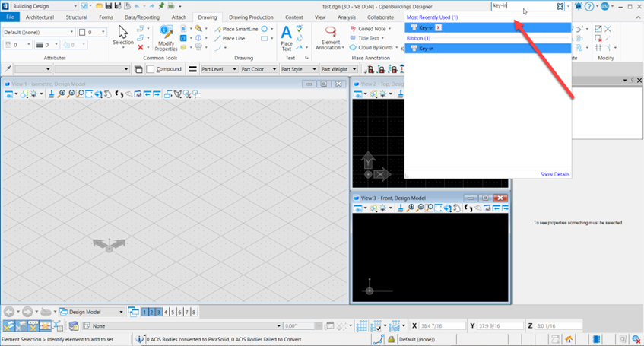Open the File tab
Viewport: 644px width, 346px height.
click(10, 17)
